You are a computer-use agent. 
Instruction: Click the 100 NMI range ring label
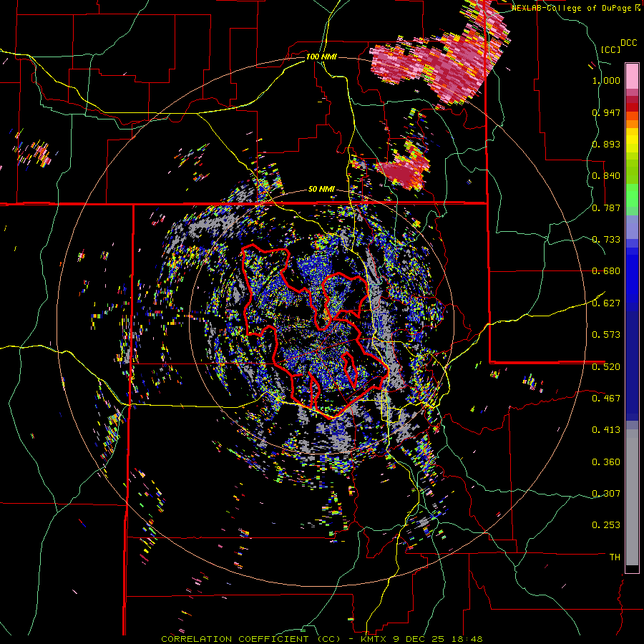pos(321,57)
